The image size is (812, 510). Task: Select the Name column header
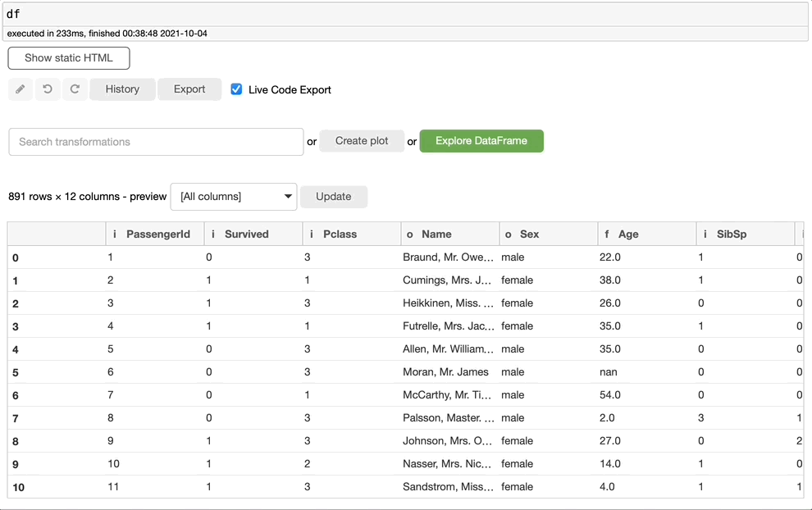click(436, 235)
